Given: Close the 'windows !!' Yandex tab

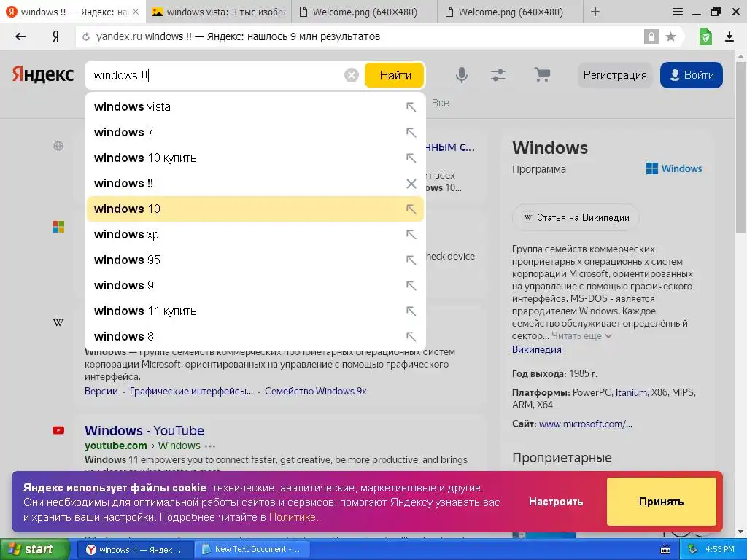Looking at the screenshot, I should pos(136,12).
